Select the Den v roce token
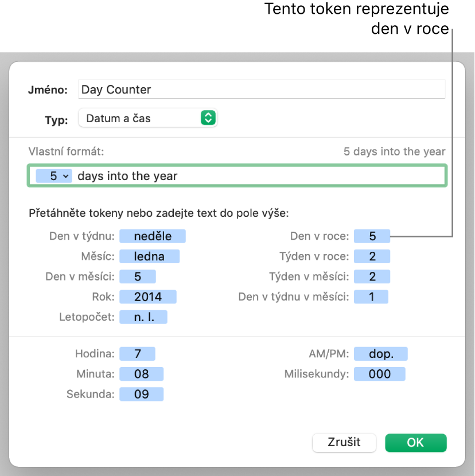The height and width of the screenshot is (476, 475). point(372,236)
